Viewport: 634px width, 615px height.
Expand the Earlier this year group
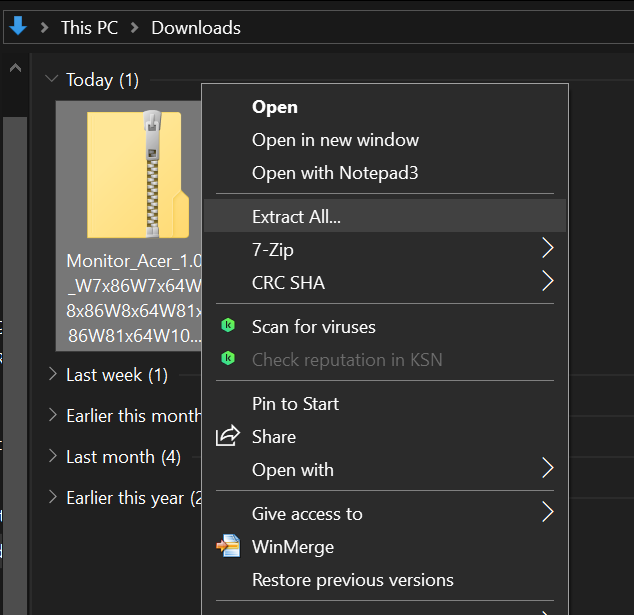[52, 498]
